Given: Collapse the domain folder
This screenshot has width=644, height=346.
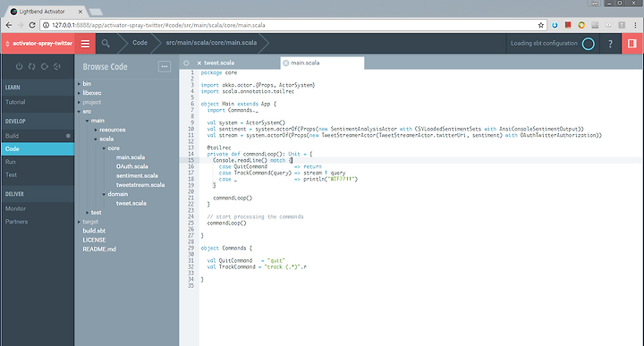Looking at the screenshot, I should pyautogui.click(x=104, y=194).
